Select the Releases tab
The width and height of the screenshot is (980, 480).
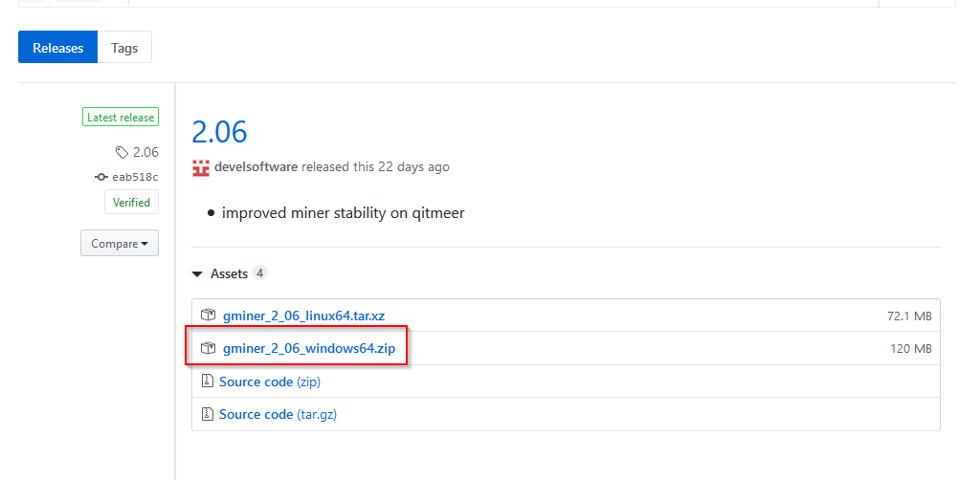coord(58,48)
